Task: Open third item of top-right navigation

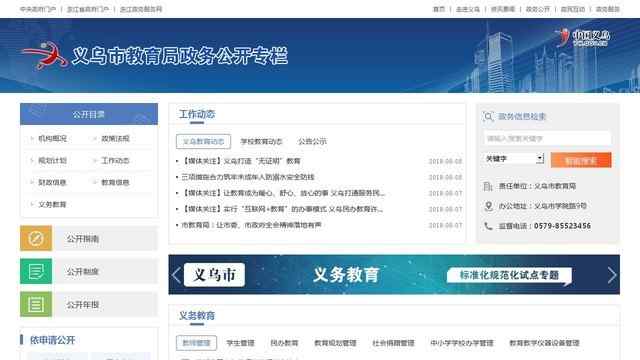Action: [503, 9]
